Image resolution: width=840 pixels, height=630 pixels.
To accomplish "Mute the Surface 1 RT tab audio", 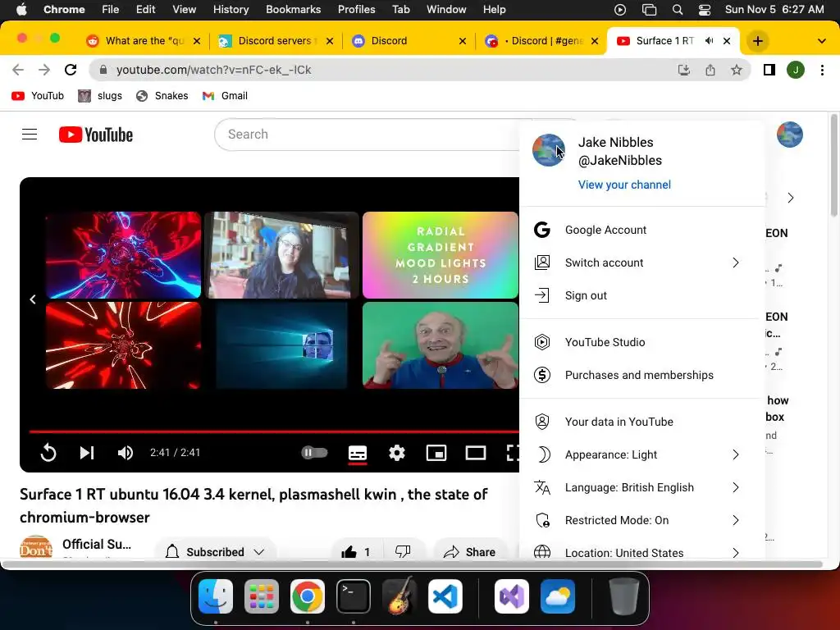I will click(x=710, y=41).
